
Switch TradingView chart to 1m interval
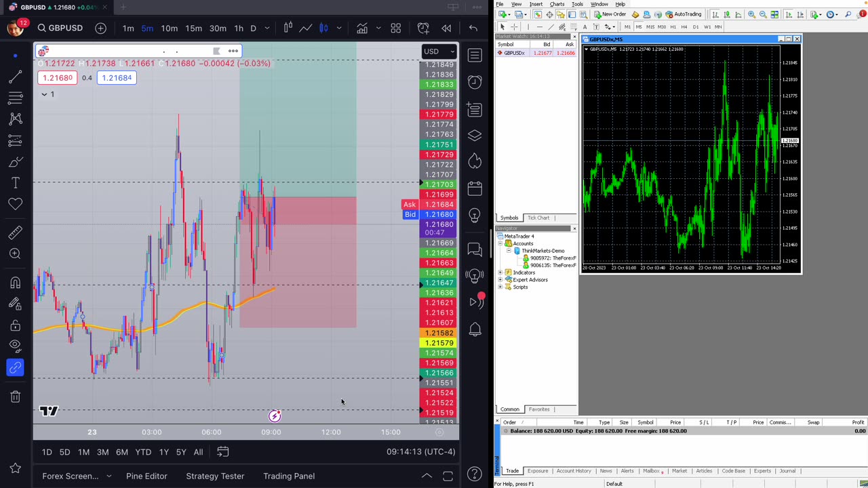click(128, 28)
